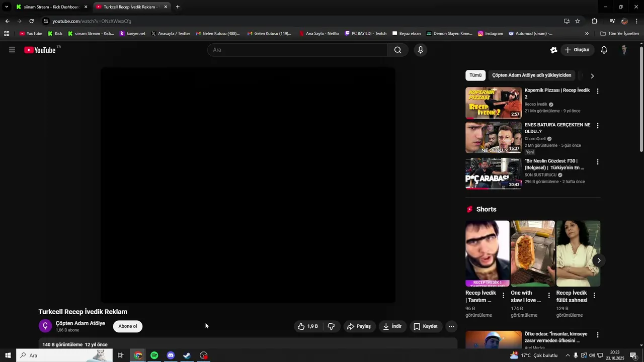644x362 pixels.
Task: Open Çöpten Adam Atölye channel name link
Action: [x=80, y=323]
